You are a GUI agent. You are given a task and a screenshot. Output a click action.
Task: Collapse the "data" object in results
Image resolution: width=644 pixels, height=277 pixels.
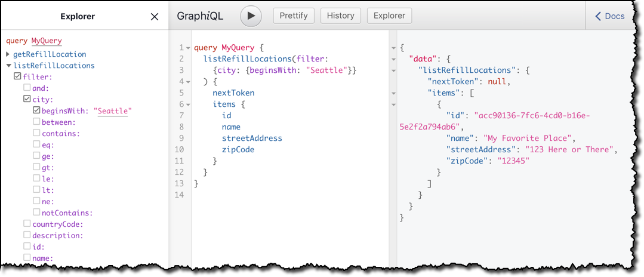(393, 59)
